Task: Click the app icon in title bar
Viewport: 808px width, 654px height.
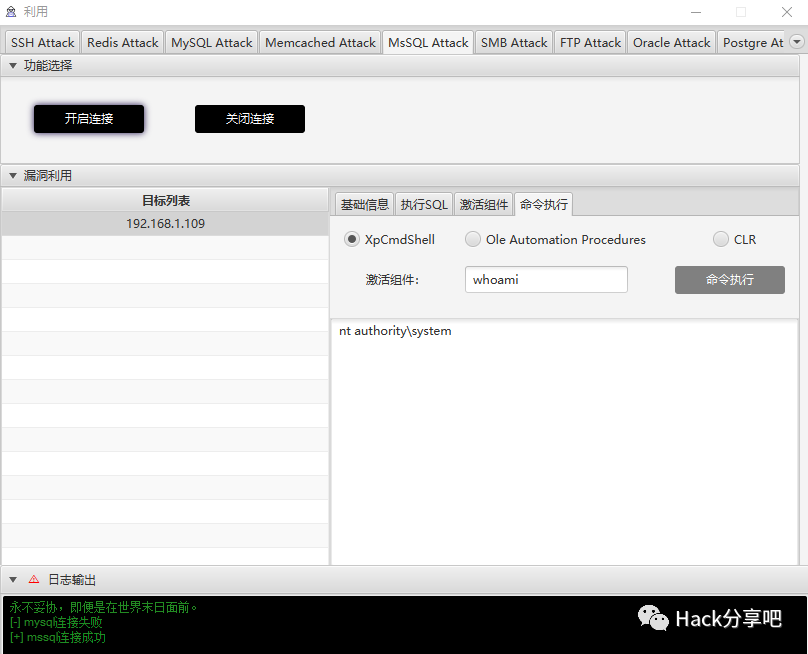Action: point(11,12)
